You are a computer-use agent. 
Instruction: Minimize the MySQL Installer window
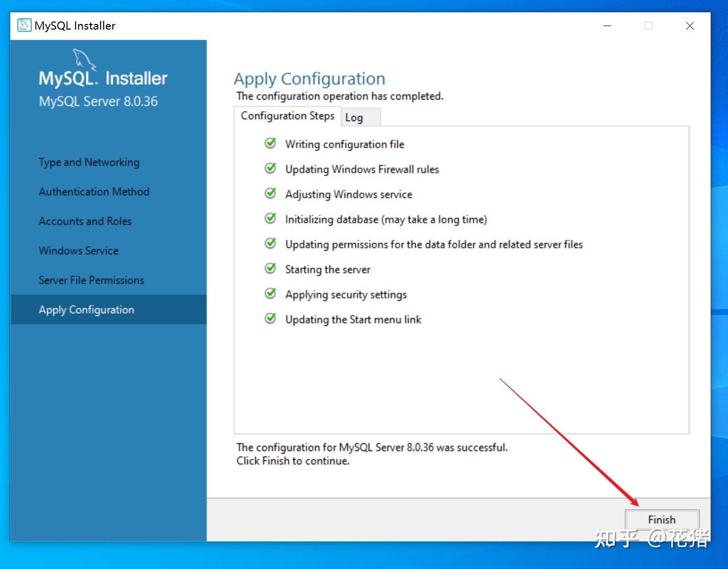tap(608, 26)
